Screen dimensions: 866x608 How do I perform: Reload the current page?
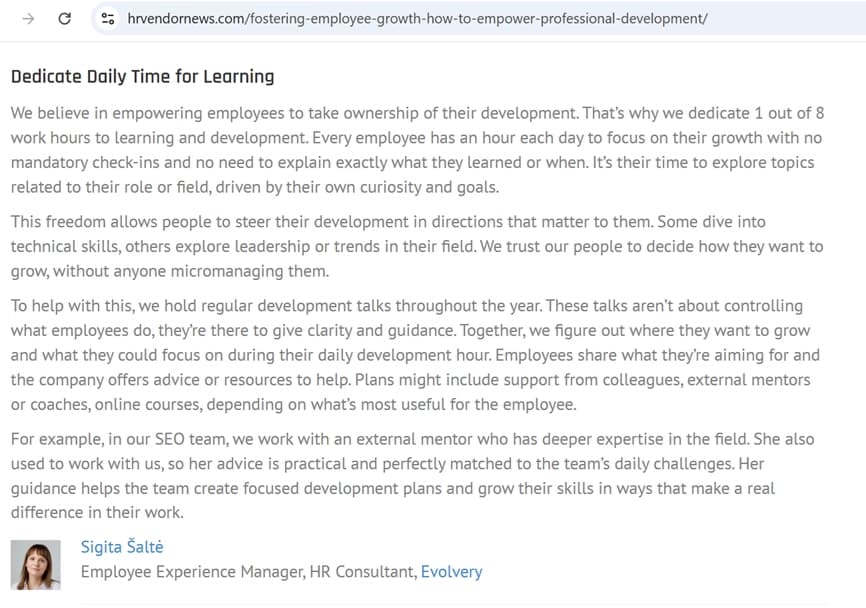tap(65, 18)
